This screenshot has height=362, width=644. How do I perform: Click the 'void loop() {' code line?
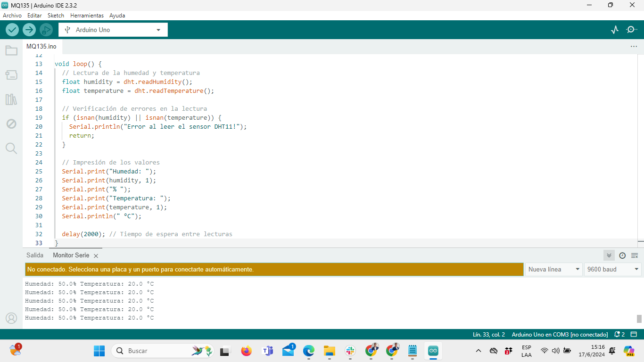point(78,64)
